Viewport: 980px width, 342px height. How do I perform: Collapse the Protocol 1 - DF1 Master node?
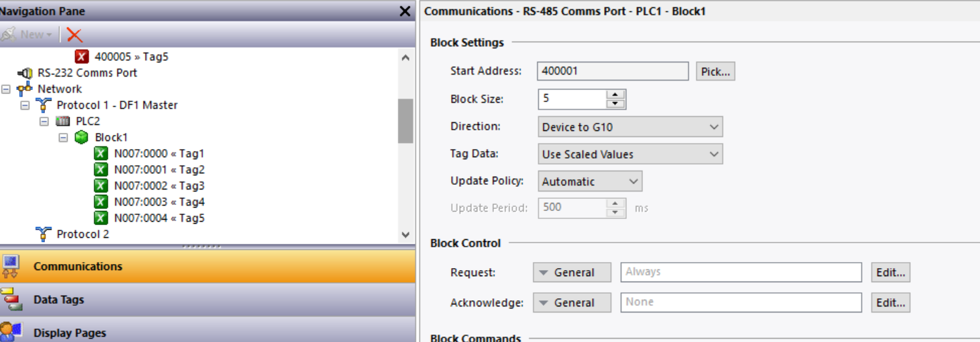(25, 105)
